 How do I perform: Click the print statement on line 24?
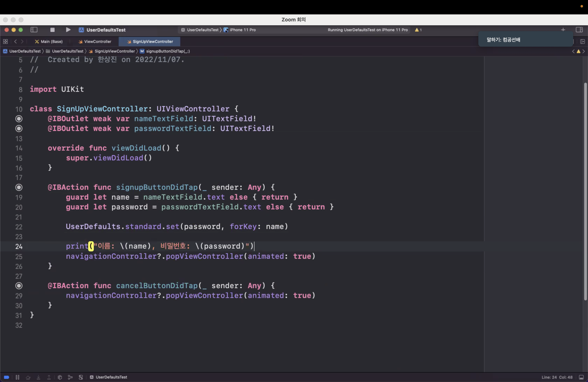pyautogui.click(x=160, y=246)
